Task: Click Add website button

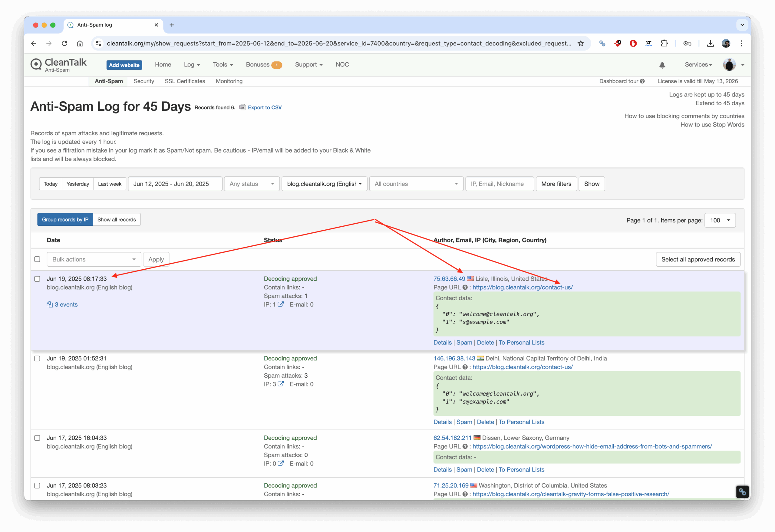Action: [x=124, y=65]
